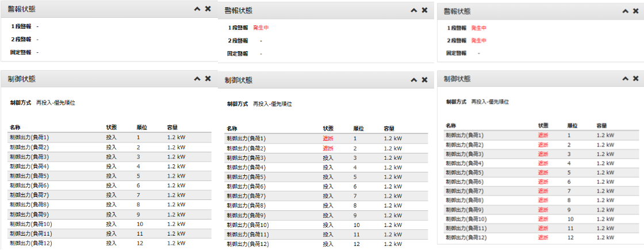Click 容量 column header in the all-遮断 table
Viewport: 644px width, 250px height.
click(602, 125)
